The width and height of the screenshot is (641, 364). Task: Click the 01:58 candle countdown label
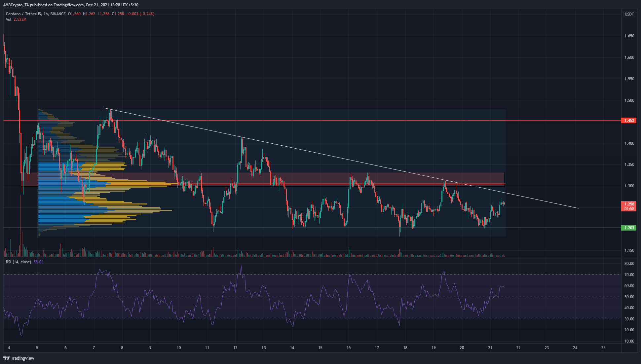[629, 209]
